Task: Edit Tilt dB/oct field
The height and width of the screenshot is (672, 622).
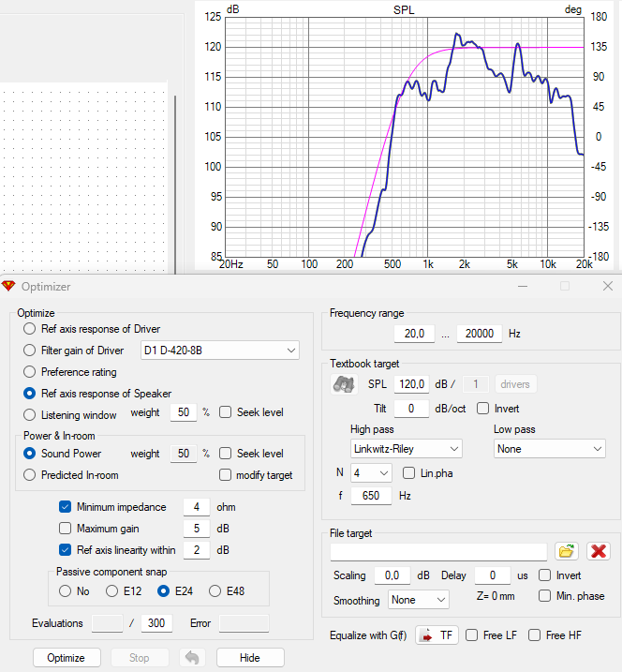Action: [411, 409]
